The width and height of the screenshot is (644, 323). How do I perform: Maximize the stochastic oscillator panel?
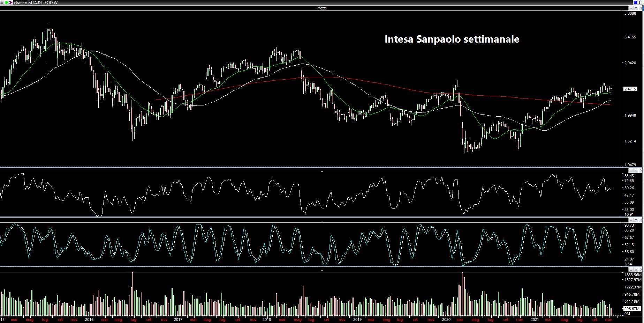click(x=636, y=220)
